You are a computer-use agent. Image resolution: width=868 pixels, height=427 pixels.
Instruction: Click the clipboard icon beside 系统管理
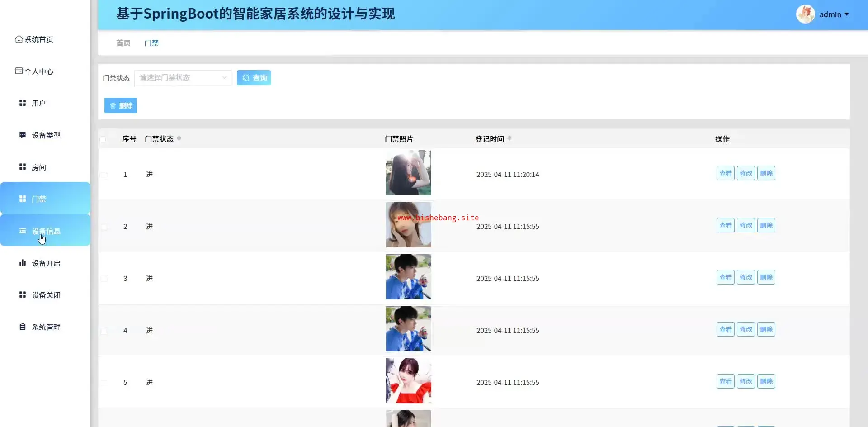click(23, 327)
